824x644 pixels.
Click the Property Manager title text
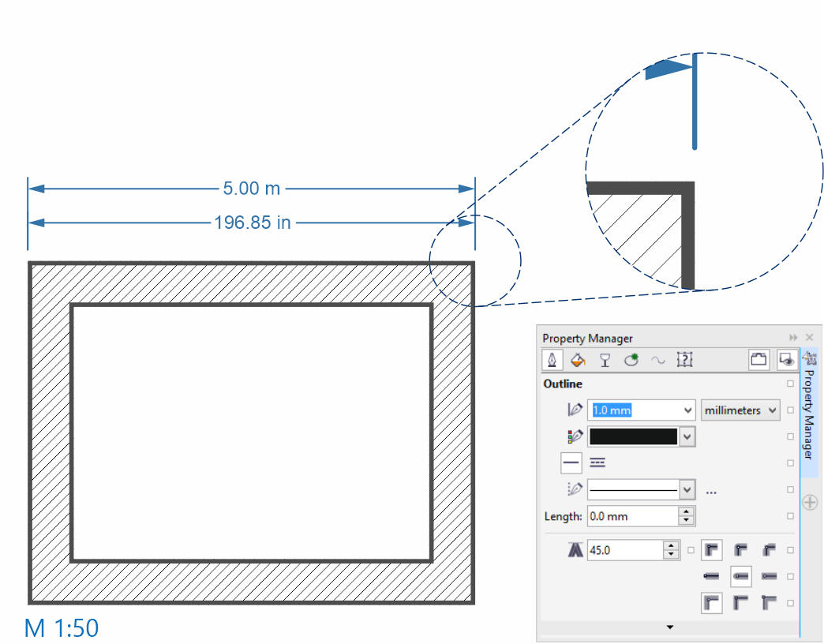[x=587, y=339]
